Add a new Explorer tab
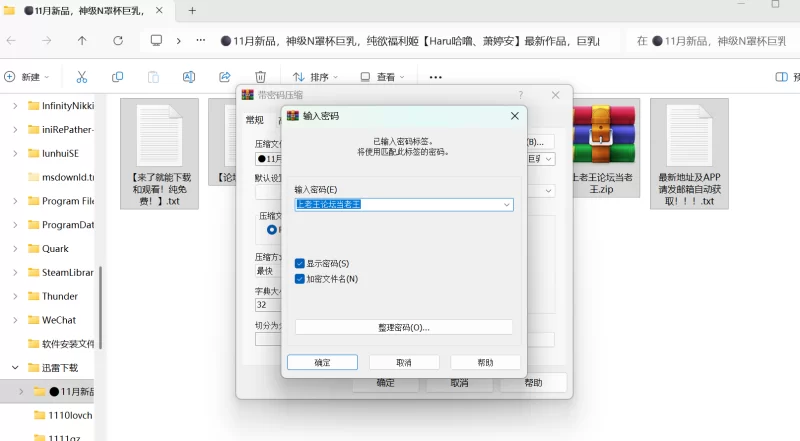This screenshot has height=441, width=800. (192, 11)
